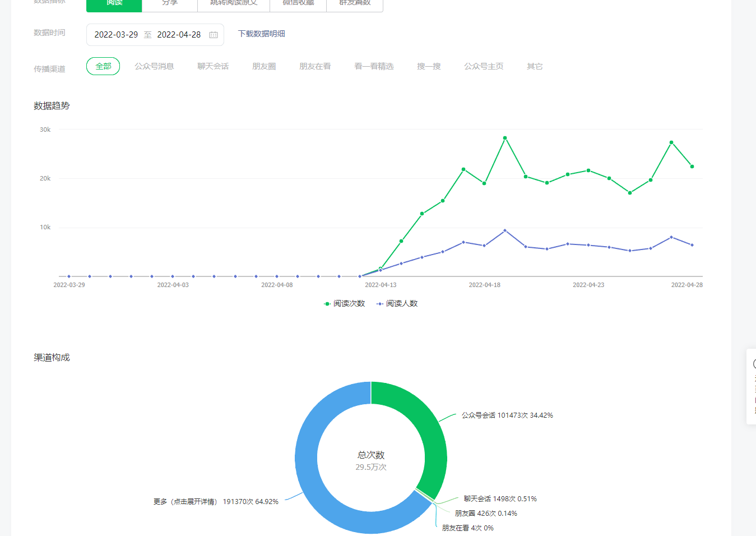Expand 更多（点击展开详情）channel label

pyautogui.click(x=216, y=502)
